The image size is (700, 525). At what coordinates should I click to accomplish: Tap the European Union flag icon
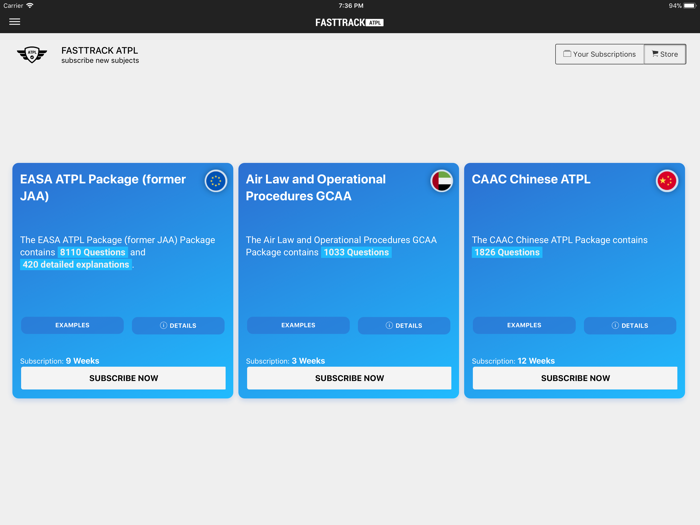point(216,181)
